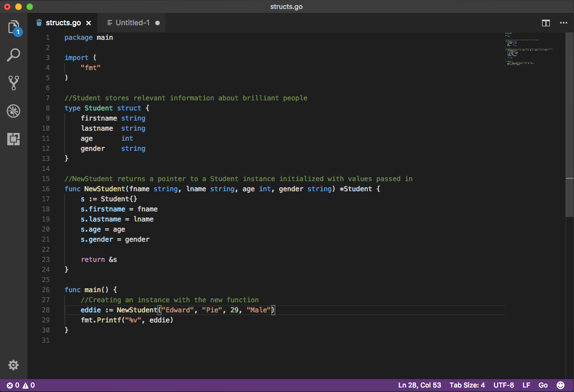The image size is (574, 392).
Task: Change the UTF-8 file encoding
Action: coord(503,385)
